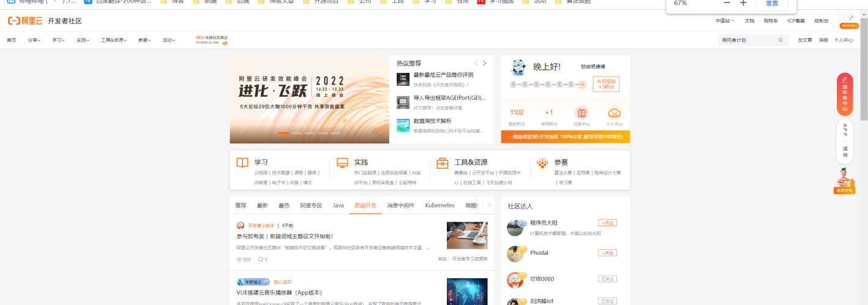
Task: Click the 积分兑换社区周边 promo badge
Action: pyautogui.click(x=212, y=40)
